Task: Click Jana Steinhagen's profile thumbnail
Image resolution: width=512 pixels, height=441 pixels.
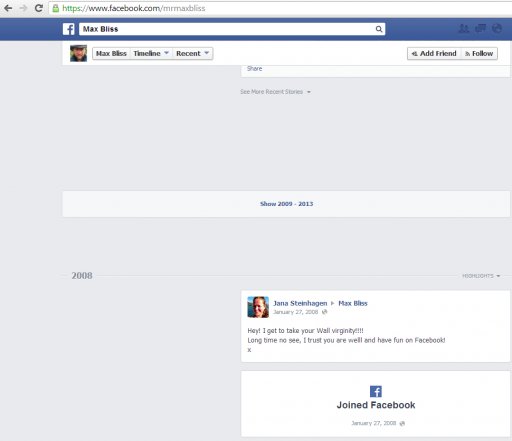Action: coord(258,307)
